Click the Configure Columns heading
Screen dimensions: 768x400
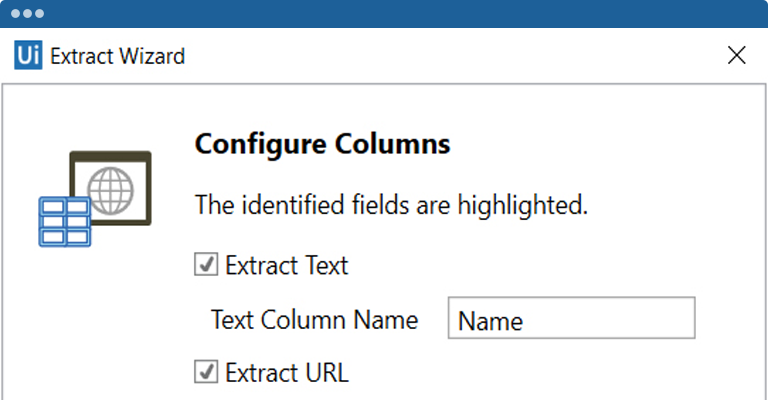[322, 144]
